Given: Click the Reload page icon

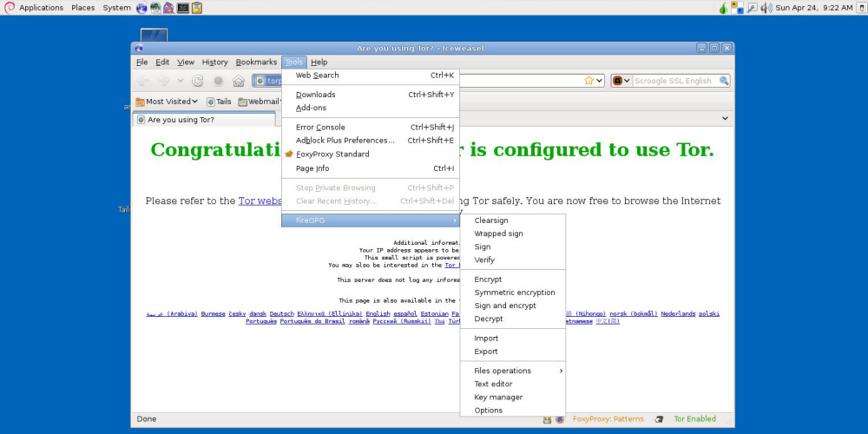Looking at the screenshot, I should pyautogui.click(x=198, y=81).
